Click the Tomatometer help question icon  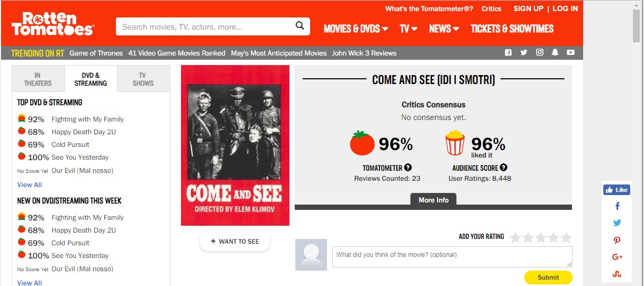(x=408, y=168)
